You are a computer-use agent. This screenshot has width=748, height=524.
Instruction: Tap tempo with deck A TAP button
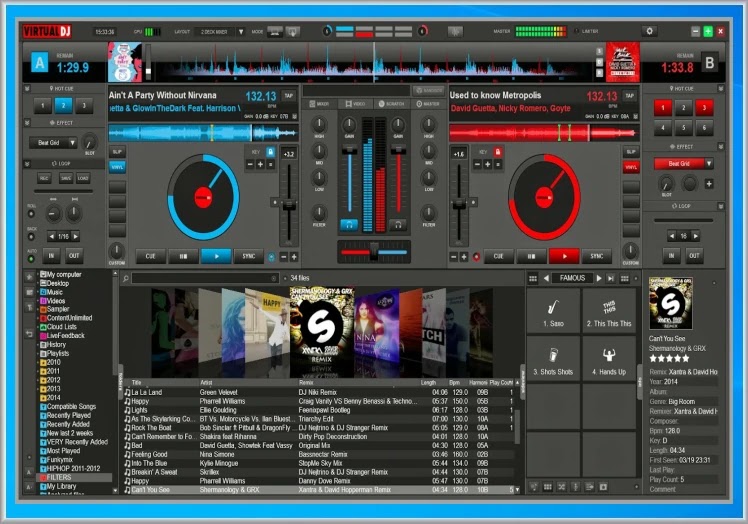pos(289,95)
